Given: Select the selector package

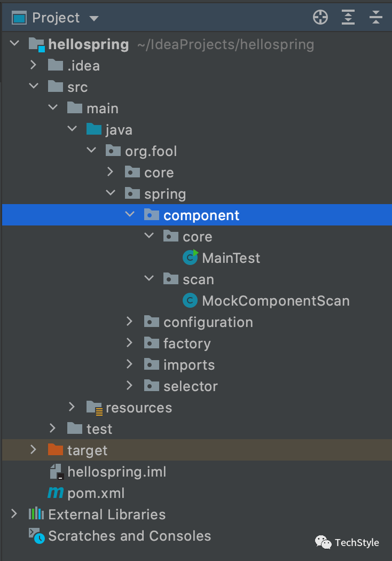Looking at the screenshot, I should 190,386.
